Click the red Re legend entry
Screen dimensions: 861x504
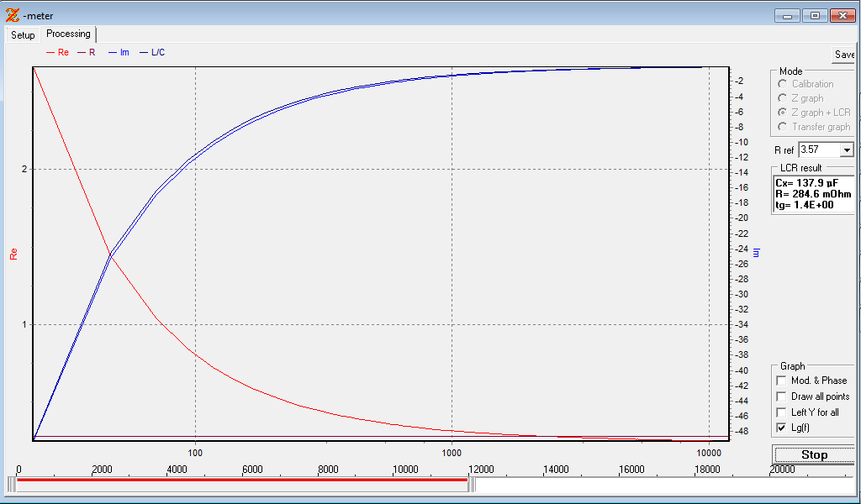point(58,53)
